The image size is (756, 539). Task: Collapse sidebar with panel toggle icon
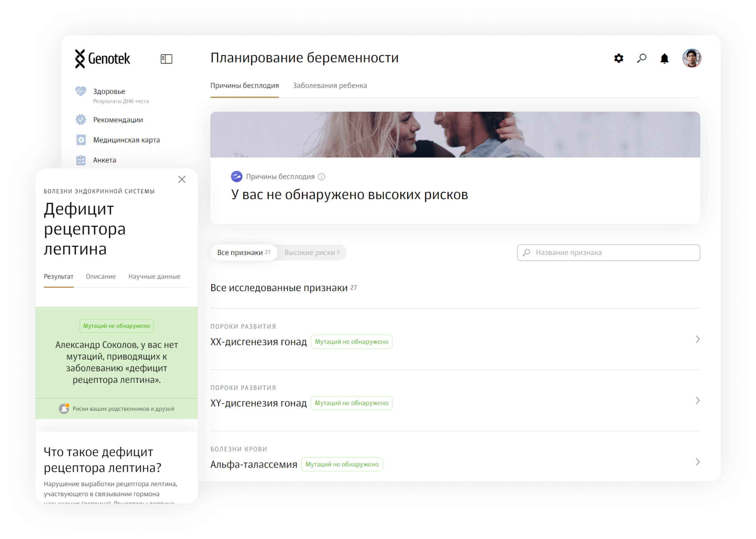pyautogui.click(x=166, y=59)
